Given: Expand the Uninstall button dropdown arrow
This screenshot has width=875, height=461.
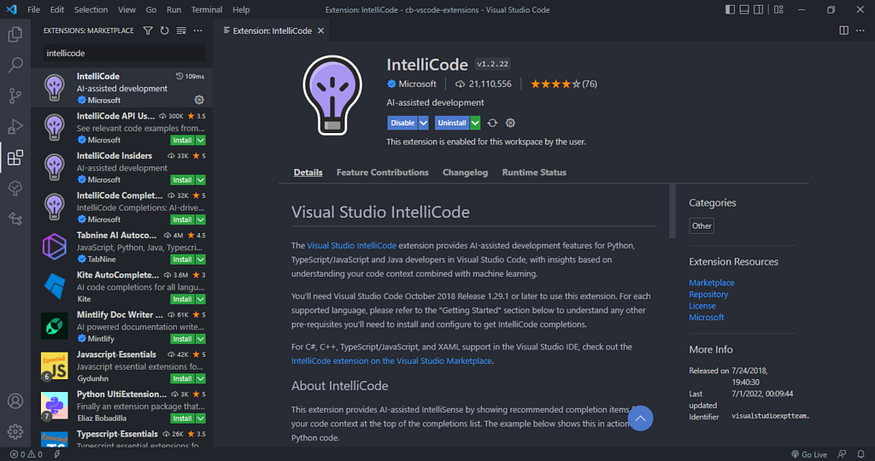Looking at the screenshot, I should click(475, 122).
